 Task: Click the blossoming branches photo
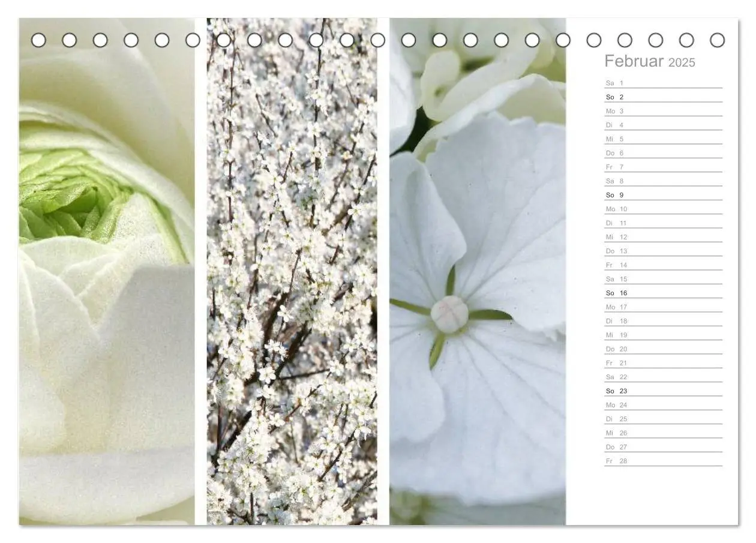click(292, 271)
